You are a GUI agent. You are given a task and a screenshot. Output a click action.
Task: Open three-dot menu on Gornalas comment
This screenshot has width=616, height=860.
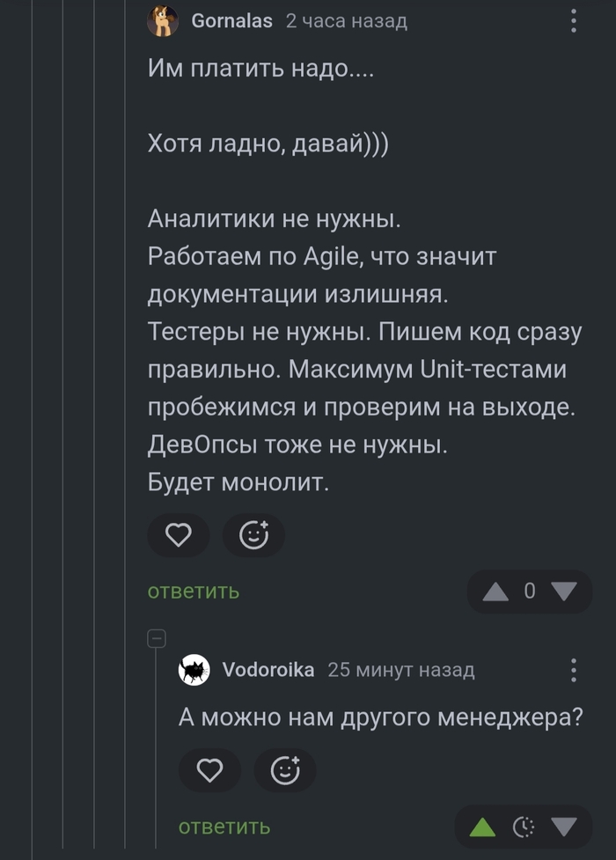point(573,21)
